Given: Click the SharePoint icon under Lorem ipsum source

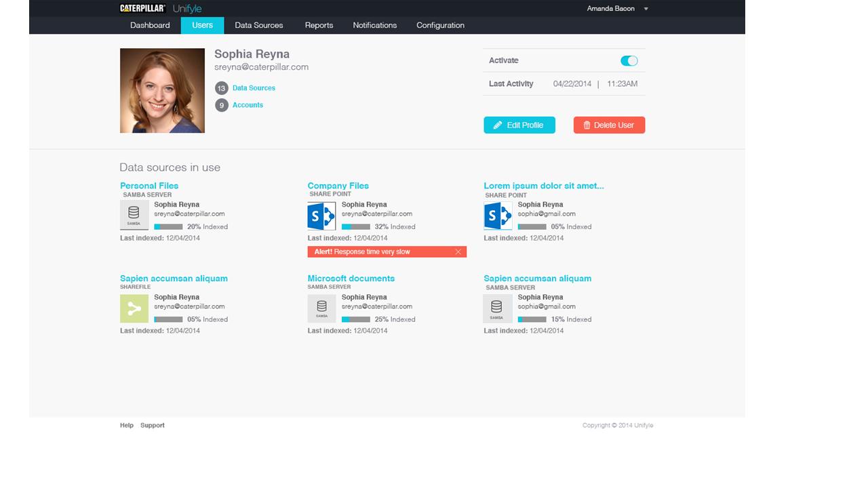Looking at the screenshot, I should tap(498, 215).
